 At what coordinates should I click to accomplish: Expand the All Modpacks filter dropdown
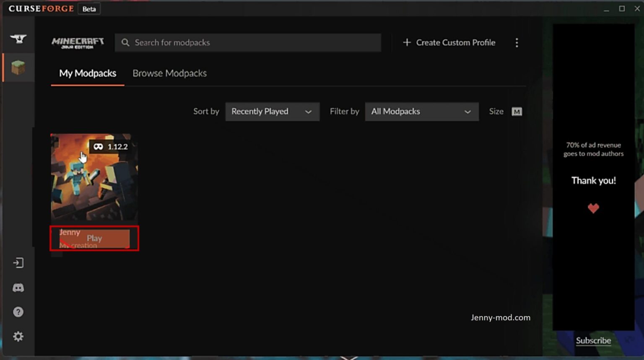[x=421, y=111]
